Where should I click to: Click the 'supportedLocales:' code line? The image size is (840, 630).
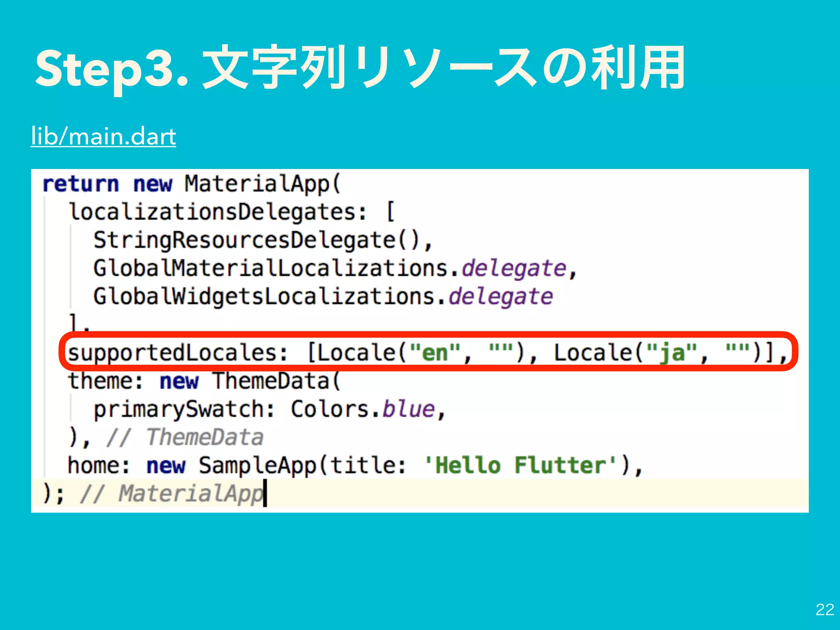coord(428,353)
